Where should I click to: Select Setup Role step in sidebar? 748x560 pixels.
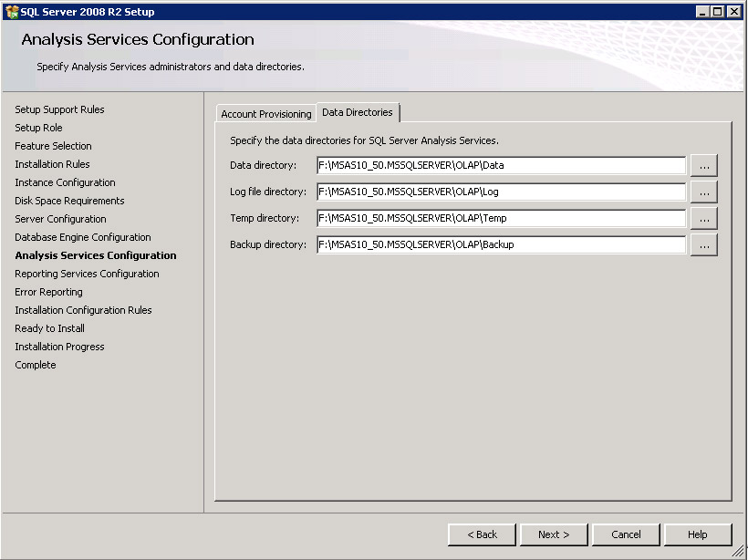(x=38, y=128)
